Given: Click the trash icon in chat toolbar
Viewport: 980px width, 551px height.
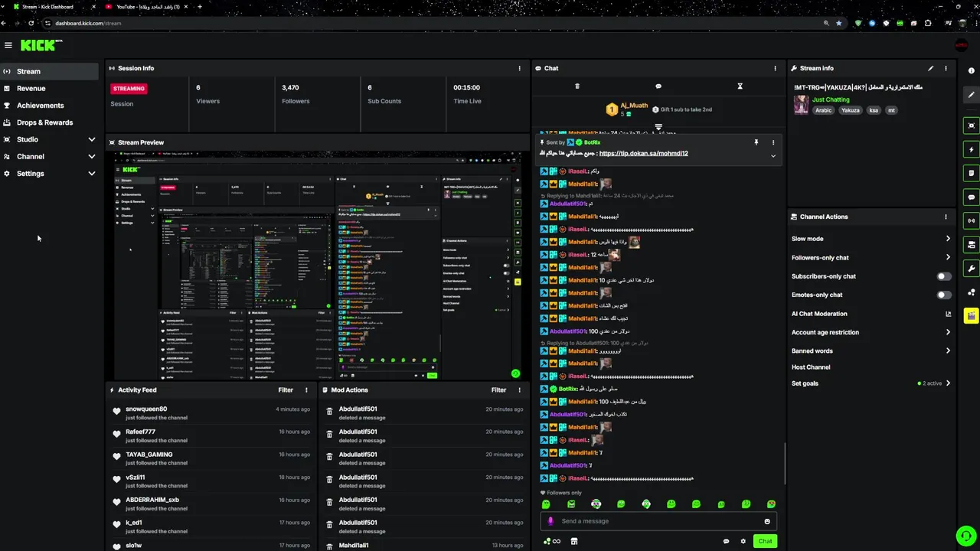Looking at the screenshot, I should (x=577, y=86).
